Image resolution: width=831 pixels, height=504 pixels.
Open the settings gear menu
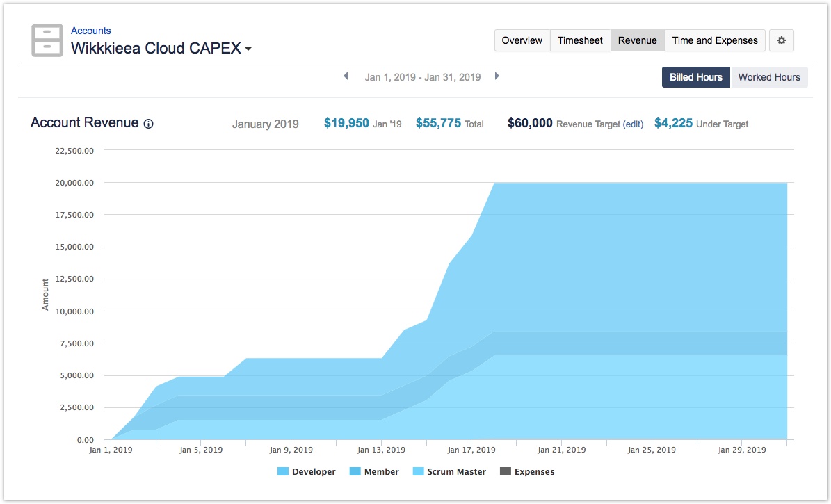[781, 40]
